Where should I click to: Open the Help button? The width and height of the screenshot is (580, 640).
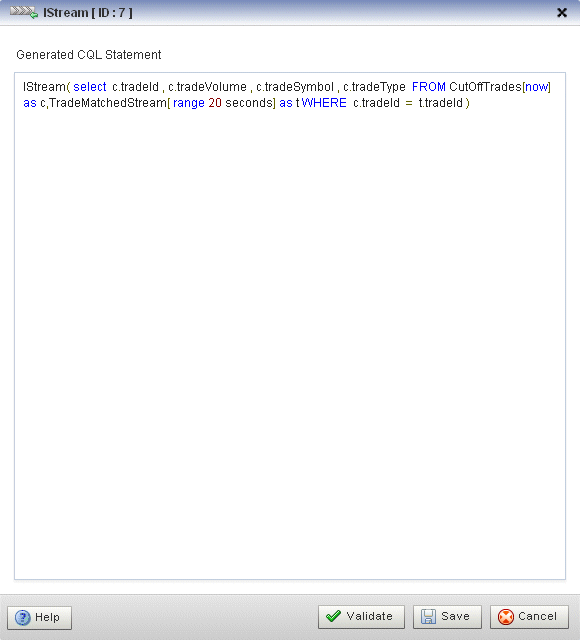click(40, 617)
